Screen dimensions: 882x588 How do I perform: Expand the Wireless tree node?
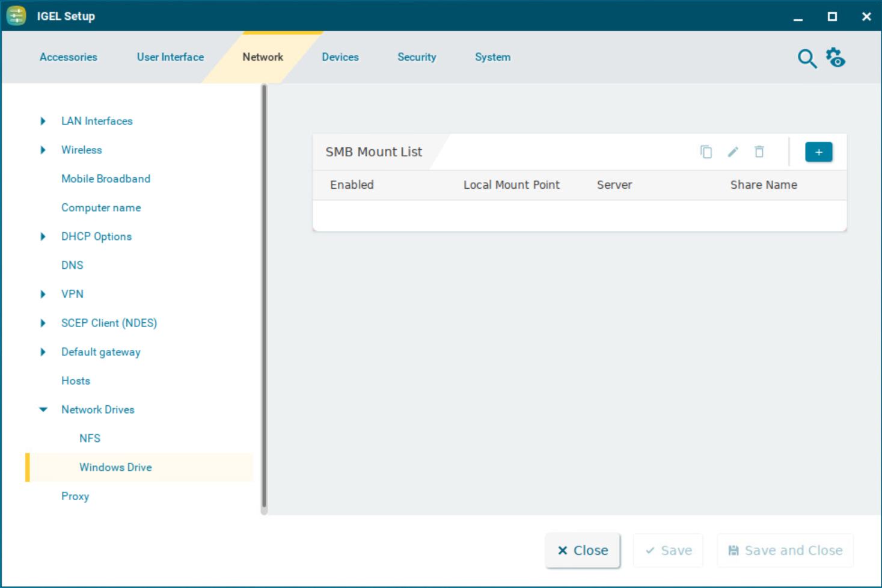coord(43,150)
